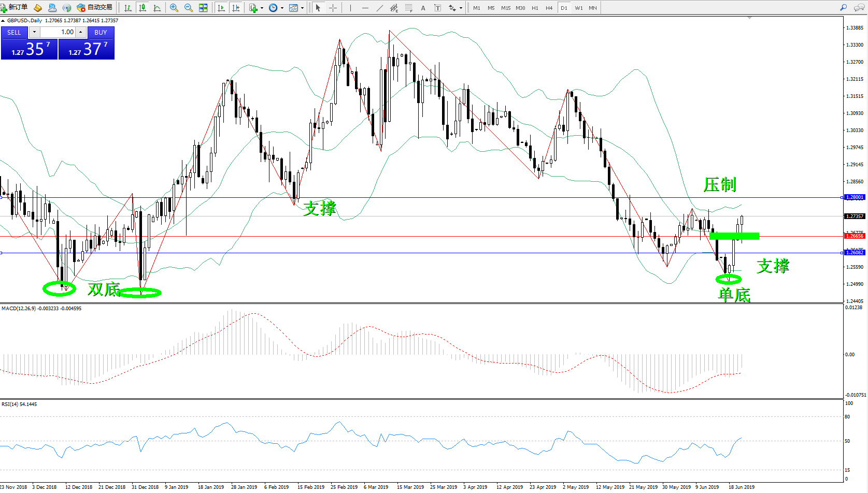Toggle AutoTrading (自动交易) button
Image resolution: width=868 pixels, height=493 pixels.
[x=94, y=7]
